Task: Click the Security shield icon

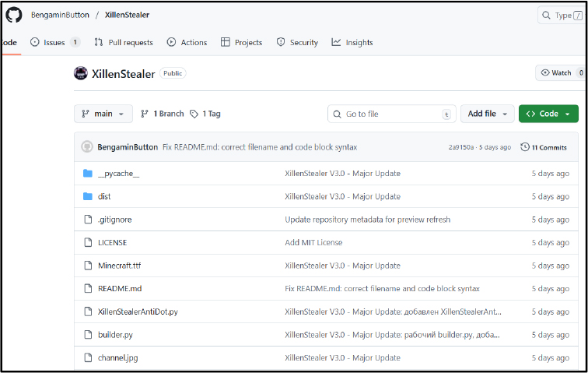Action: pyautogui.click(x=281, y=42)
